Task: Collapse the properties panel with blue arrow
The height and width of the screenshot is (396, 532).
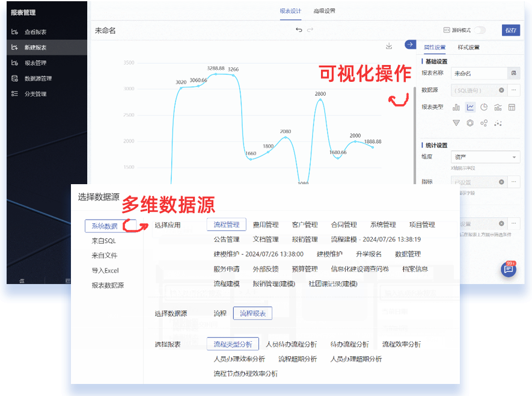Action: click(x=410, y=45)
